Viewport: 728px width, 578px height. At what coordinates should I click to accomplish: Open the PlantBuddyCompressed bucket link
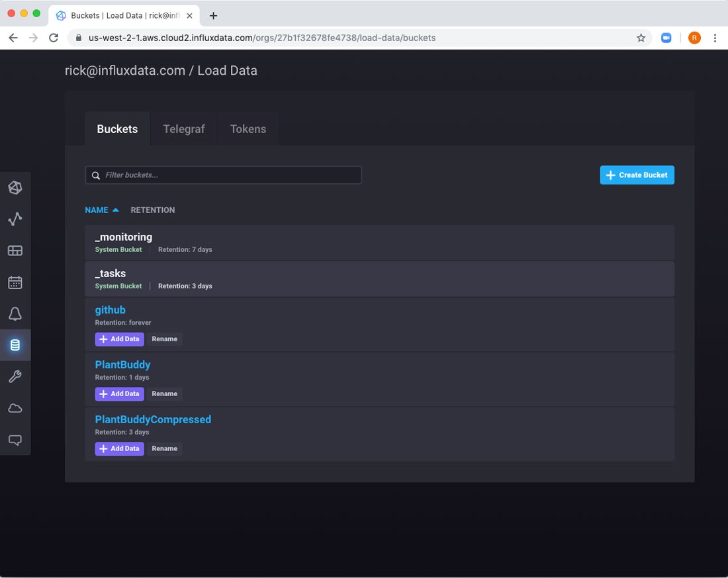(x=153, y=419)
